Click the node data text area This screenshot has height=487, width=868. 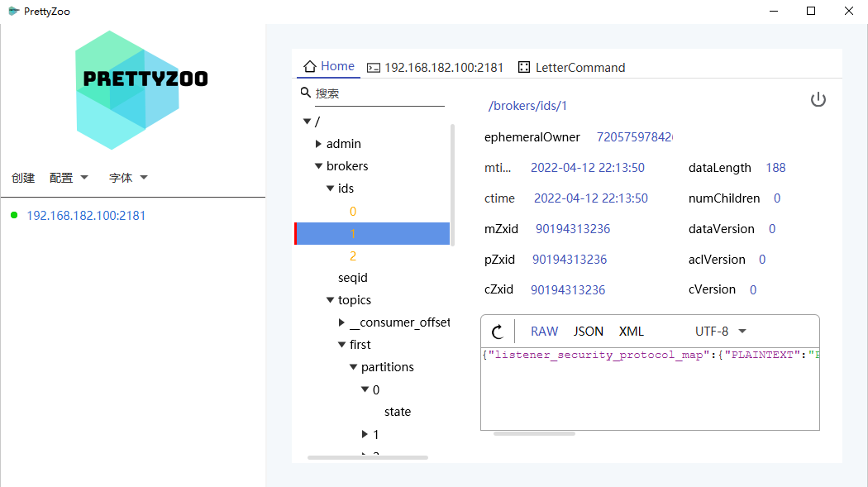(650, 389)
